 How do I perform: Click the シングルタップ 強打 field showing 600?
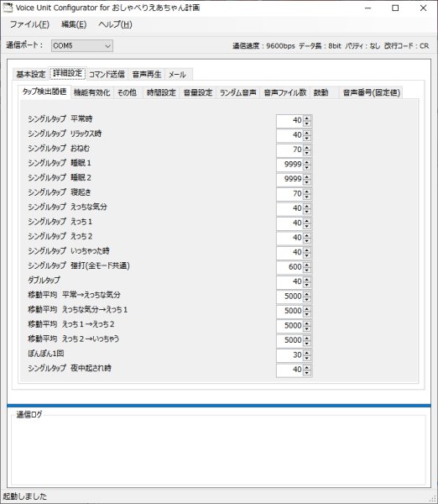(x=290, y=267)
